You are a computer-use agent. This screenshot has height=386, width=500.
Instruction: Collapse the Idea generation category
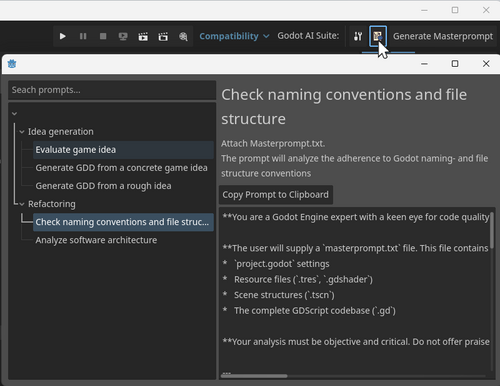pos(22,132)
